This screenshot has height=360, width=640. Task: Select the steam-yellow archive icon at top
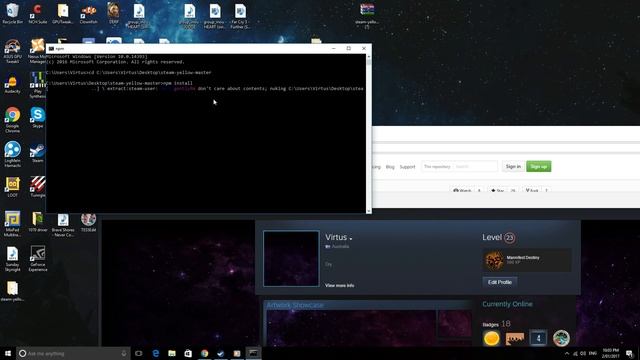[x=367, y=16]
